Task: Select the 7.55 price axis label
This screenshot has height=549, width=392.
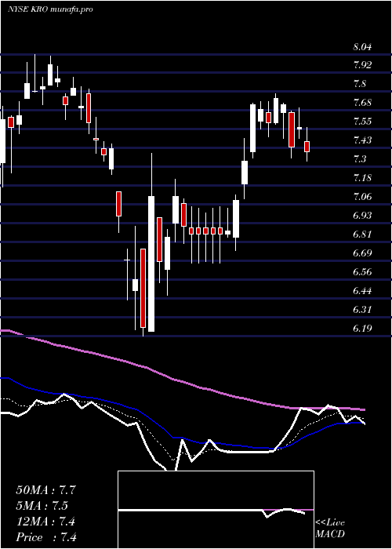Action: (x=362, y=122)
